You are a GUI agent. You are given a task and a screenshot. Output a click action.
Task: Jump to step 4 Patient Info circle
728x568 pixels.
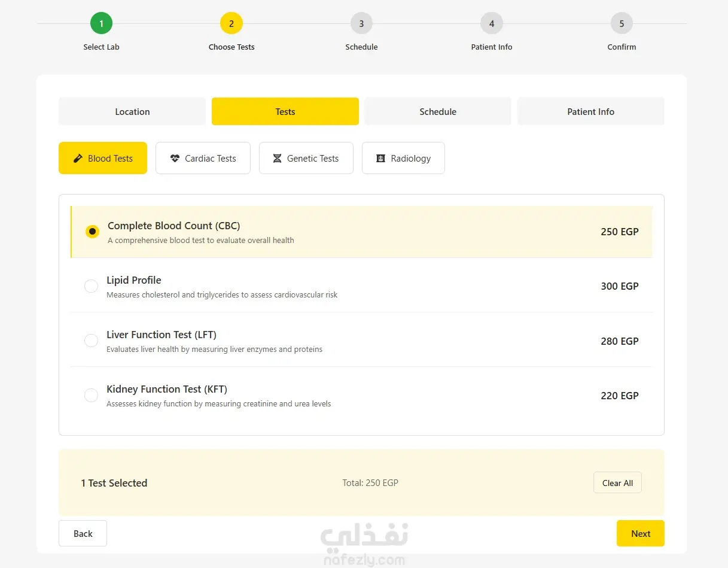click(x=492, y=24)
